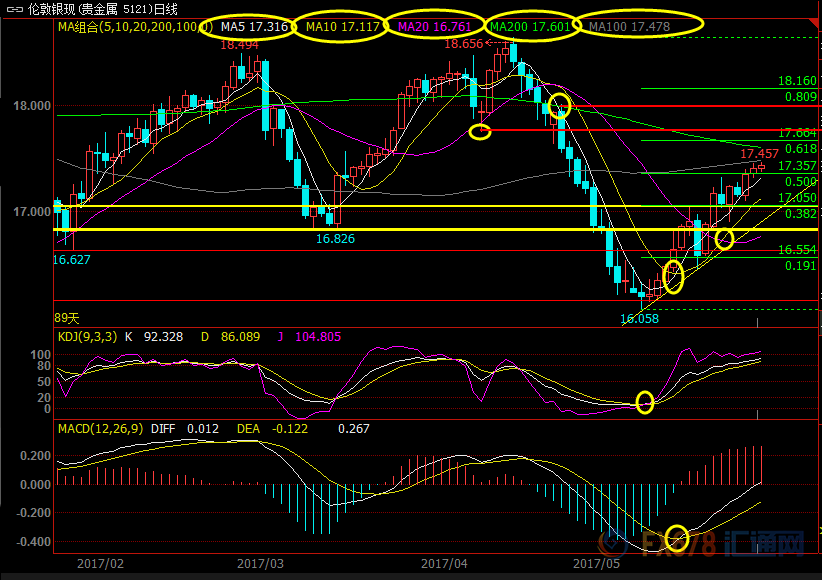Select the MA10 17.117 legend label
Screen dimensions: 822x580
click(x=340, y=27)
